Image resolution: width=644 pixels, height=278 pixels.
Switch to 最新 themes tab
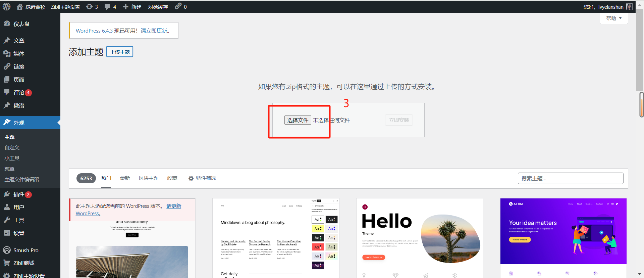(x=125, y=178)
